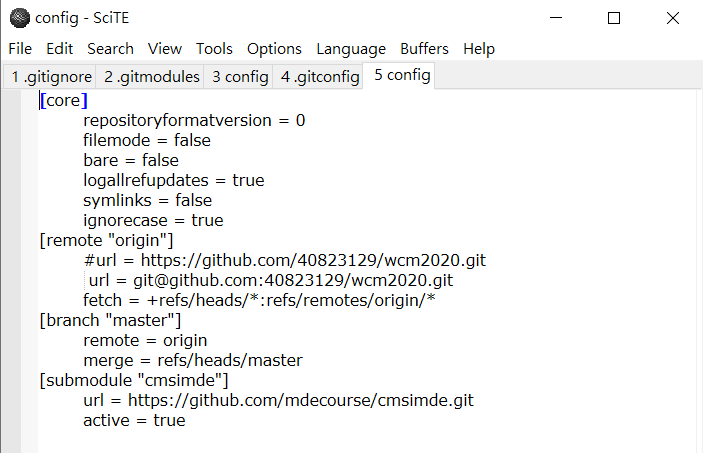Open the File menu
The width and height of the screenshot is (703, 453).
click(x=20, y=48)
